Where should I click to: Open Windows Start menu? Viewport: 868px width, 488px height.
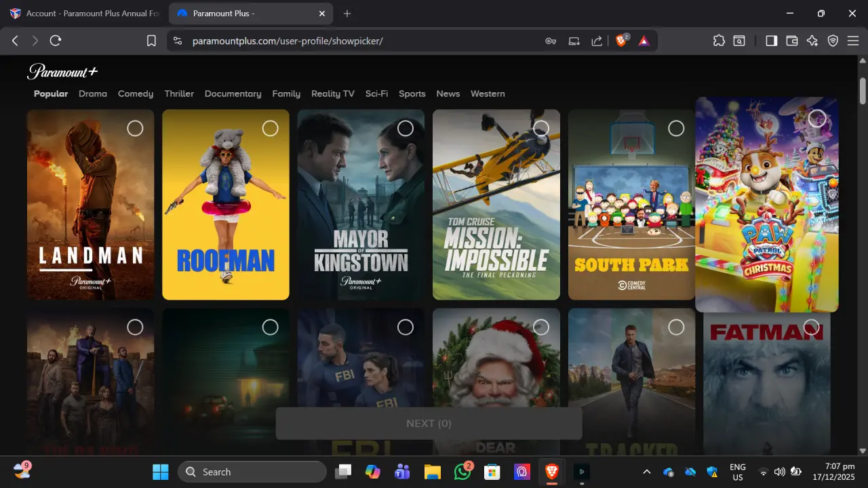[x=161, y=472]
